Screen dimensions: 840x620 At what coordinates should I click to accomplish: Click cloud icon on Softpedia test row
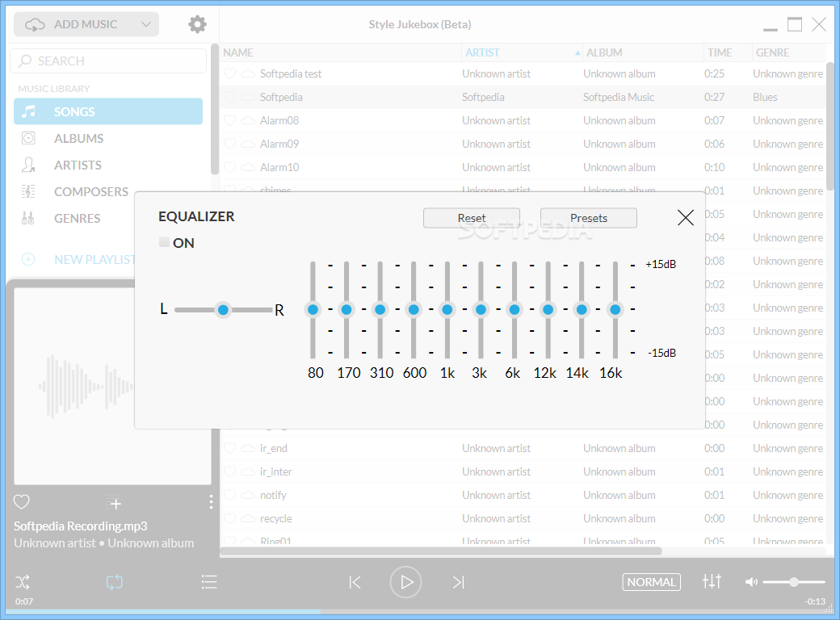[x=247, y=74]
